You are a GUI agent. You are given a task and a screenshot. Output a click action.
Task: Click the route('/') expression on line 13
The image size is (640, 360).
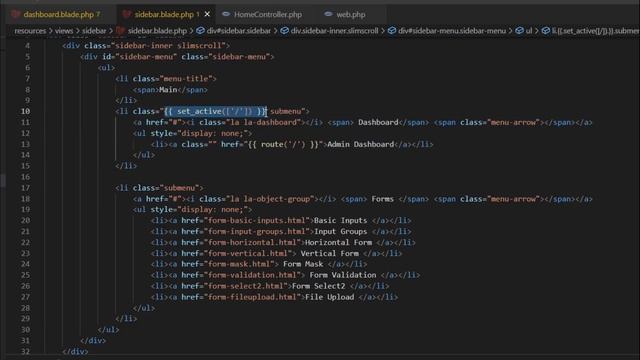[x=283, y=144]
